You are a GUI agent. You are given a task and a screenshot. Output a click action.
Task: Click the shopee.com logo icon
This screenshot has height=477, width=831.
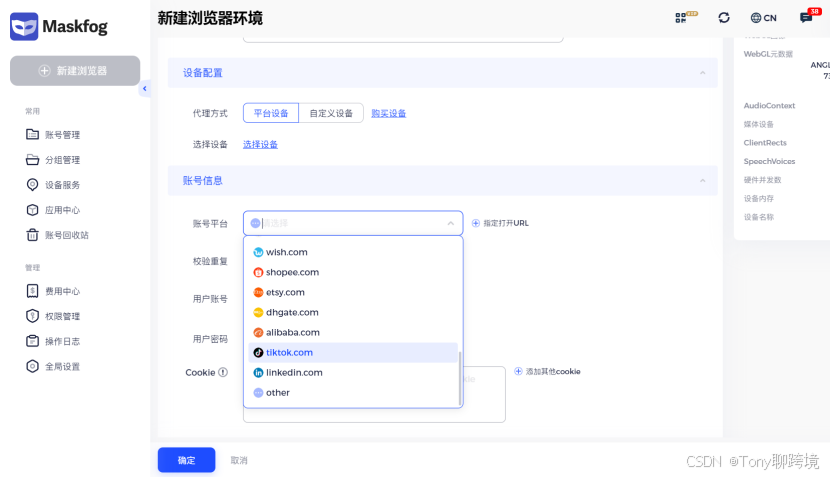[258, 272]
